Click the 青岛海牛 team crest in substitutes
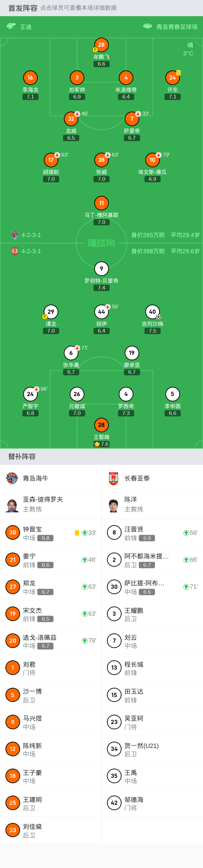 click(12, 478)
